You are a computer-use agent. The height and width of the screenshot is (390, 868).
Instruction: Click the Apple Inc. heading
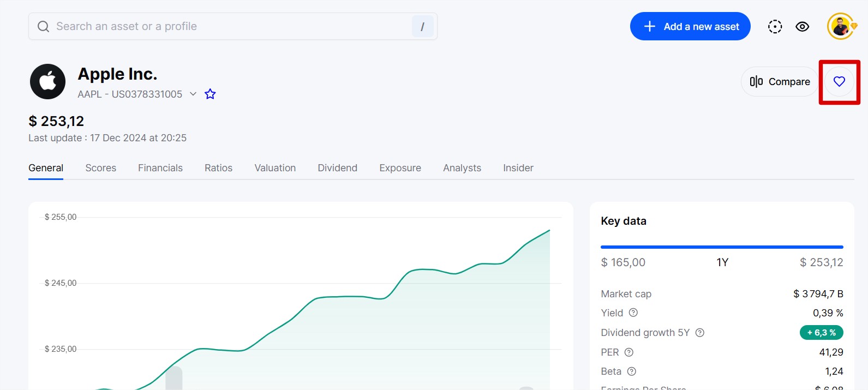tap(117, 74)
